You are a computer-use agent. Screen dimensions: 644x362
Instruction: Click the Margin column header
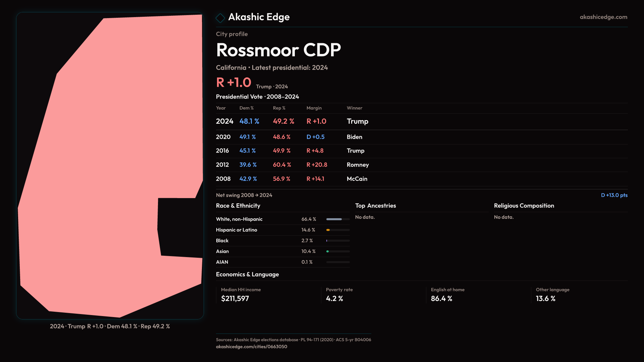[314, 108]
